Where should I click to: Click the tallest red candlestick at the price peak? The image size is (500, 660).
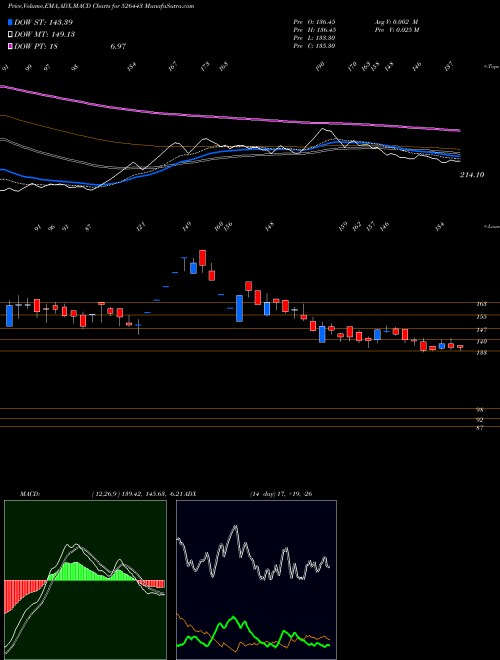pyautogui.click(x=202, y=258)
